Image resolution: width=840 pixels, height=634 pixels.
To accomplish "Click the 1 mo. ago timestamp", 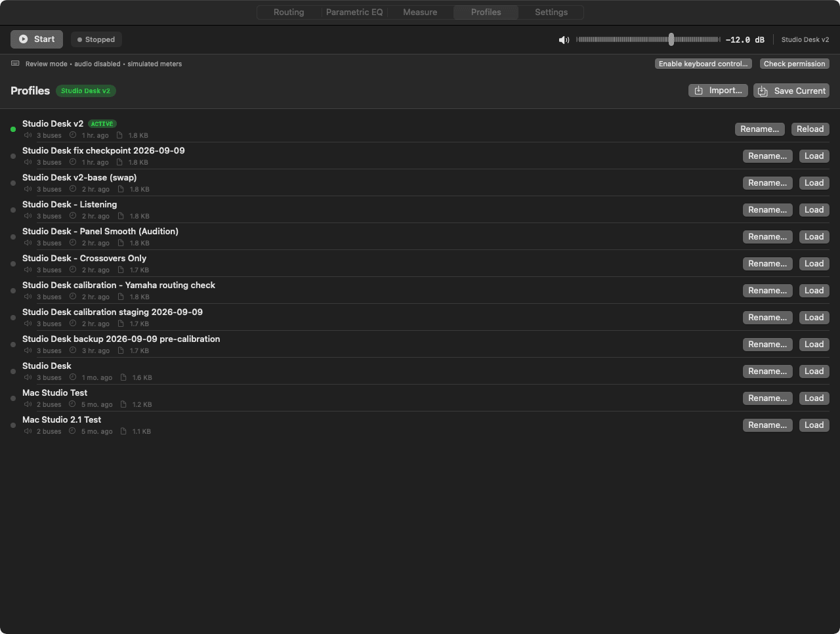I will point(97,378).
